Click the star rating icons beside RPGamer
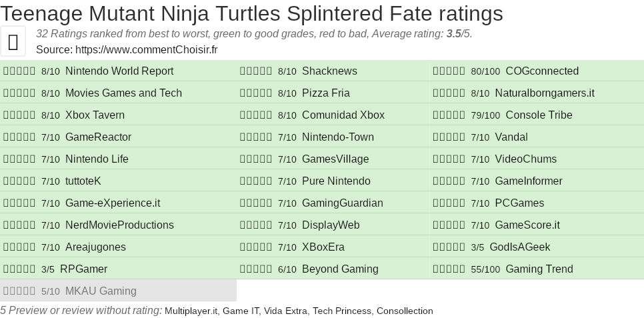 pos(19,269)
